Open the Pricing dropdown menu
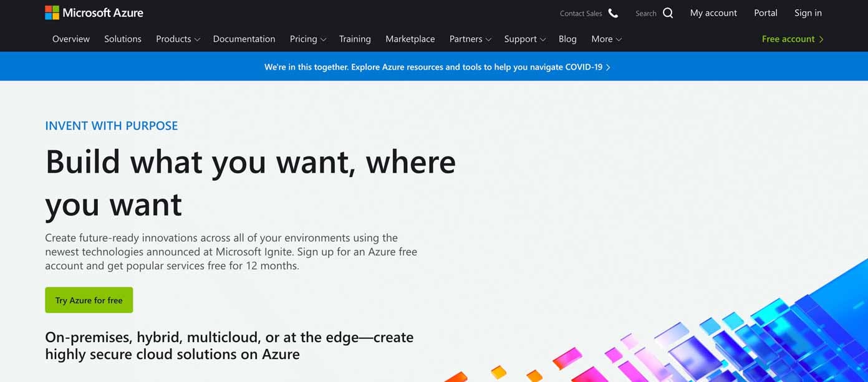Viewport: 868px width, 382px height. [307, 39]
